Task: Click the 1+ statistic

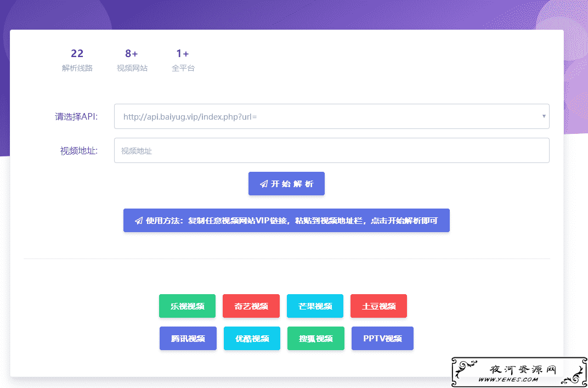Action: coord(183,53)
